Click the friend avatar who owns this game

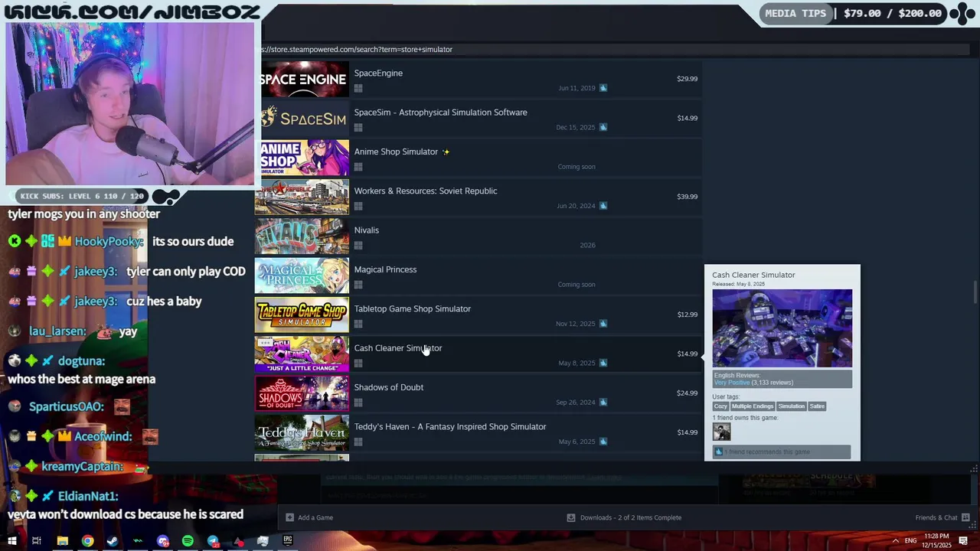coord(721,432)
